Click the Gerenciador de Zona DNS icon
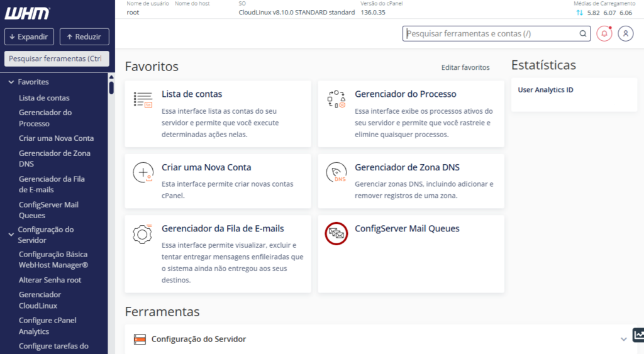The width and height of the screenshot is (644, 354). coord(336,172)
